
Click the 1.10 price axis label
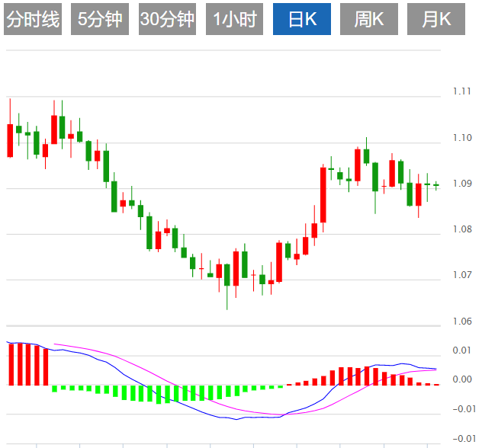pos(462,138)
